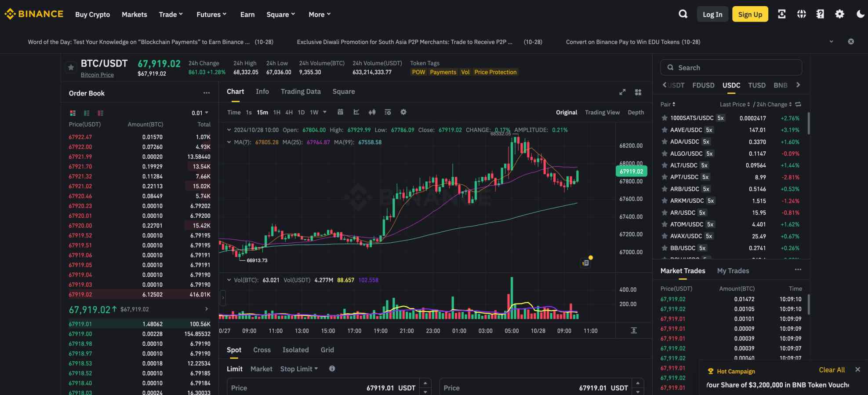Open the chart calendar date icon

click(x=340, y=112)
